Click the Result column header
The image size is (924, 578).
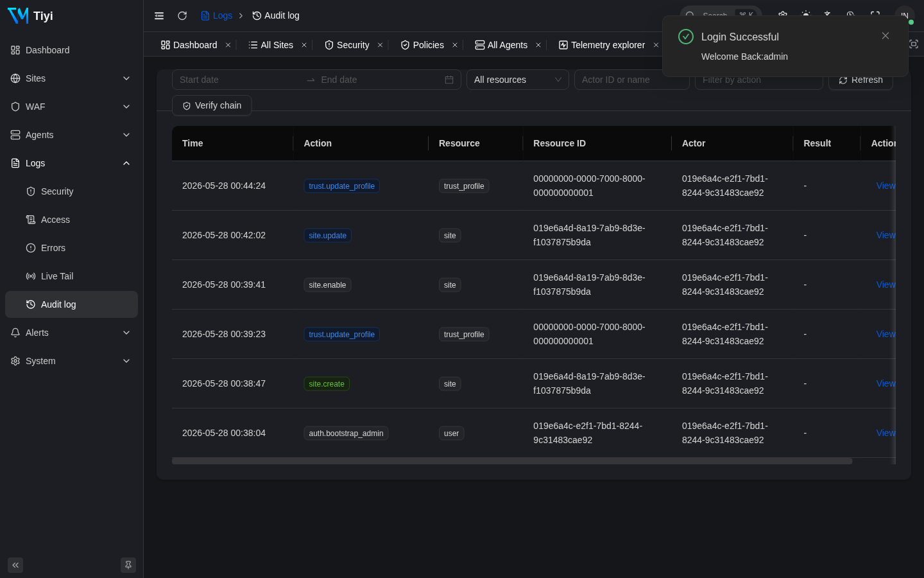tap(826, 143)
